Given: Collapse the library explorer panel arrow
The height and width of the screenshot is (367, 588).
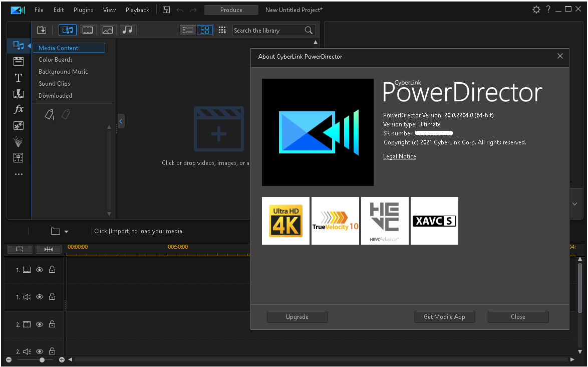Looking at the screenshot, I should (x=121, y=121).
